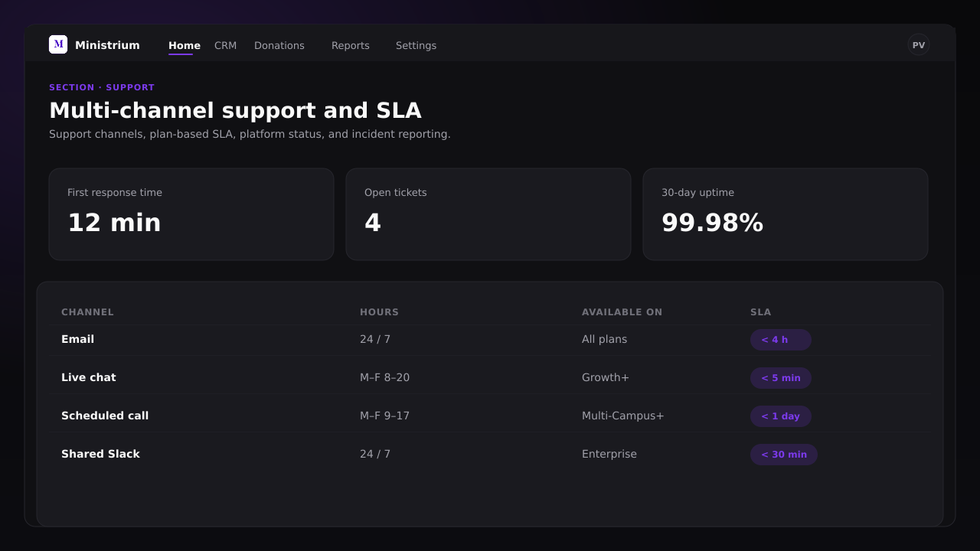Select the Email channel row

click(x=490, y=340)
